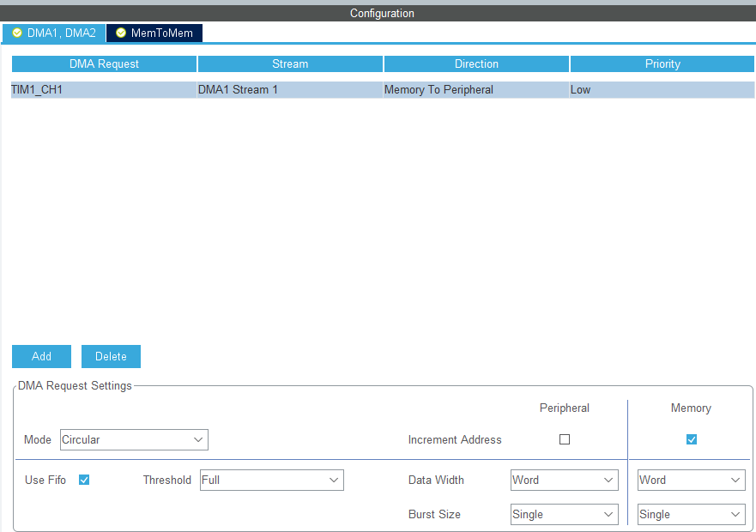Screen dimensions: 756x532
Task: Click the Data Width label
Action: click(436, 481)
